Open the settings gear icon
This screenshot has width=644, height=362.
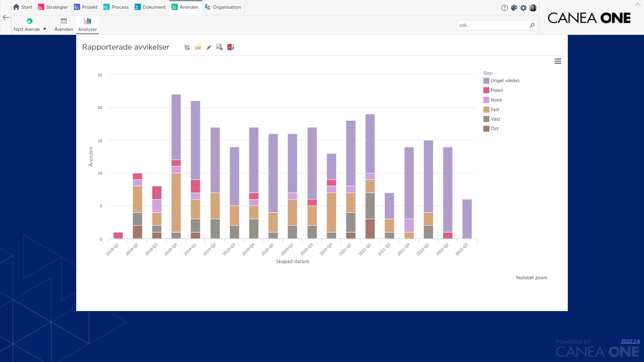(x=523, y=7)
